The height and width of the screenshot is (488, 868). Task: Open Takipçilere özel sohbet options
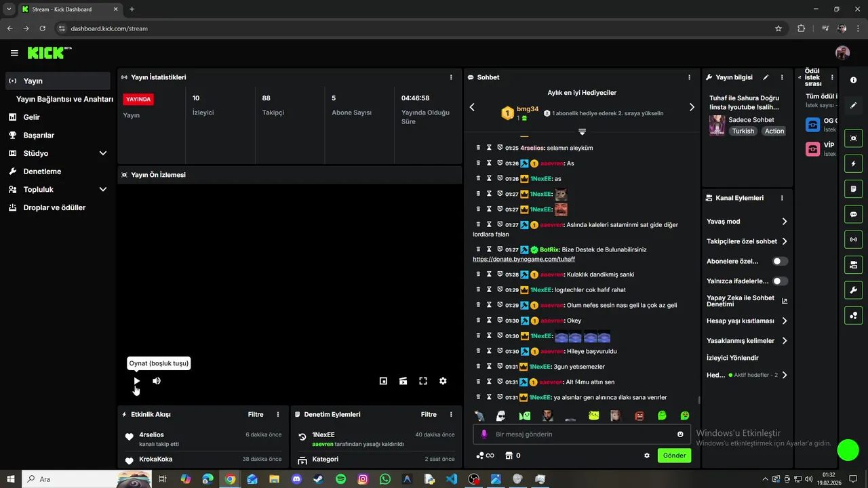747,241
